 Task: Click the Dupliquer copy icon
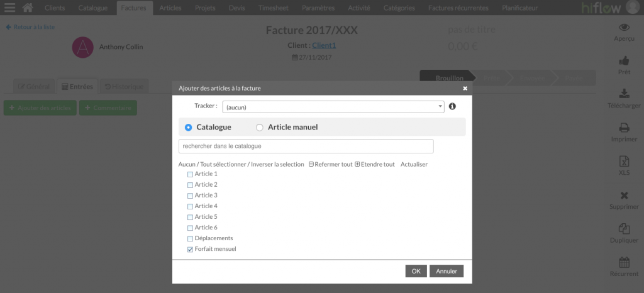624,229
